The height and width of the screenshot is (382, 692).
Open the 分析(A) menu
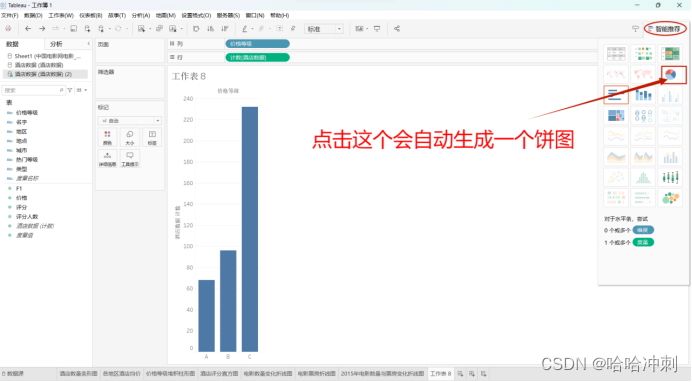[x=141, y=15]
